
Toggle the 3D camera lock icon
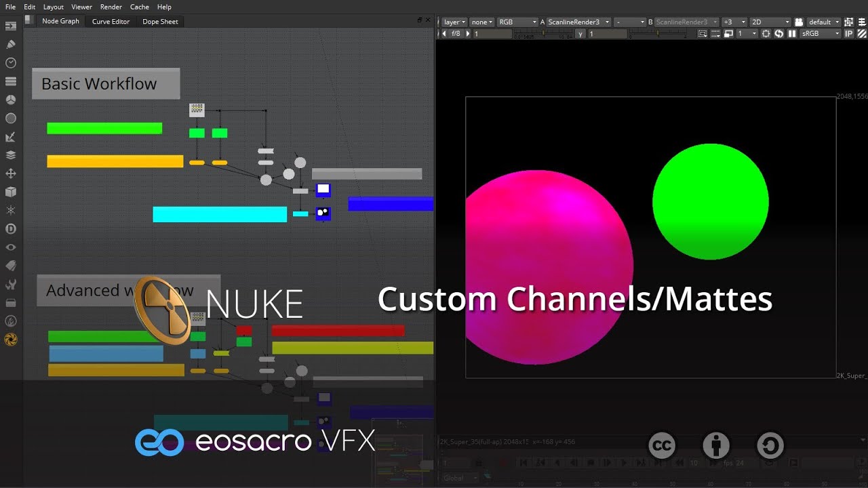click(x=799, y=22)
